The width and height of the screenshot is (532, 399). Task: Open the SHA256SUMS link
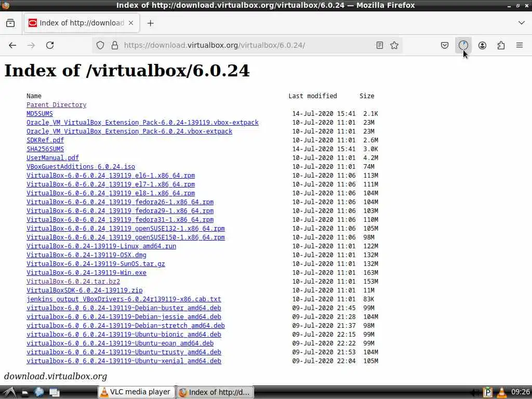tap(45, 149)
